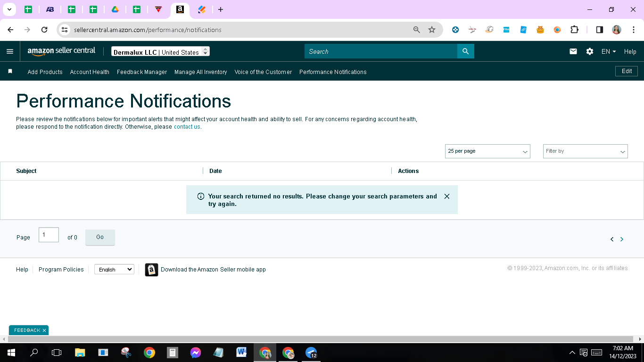Click Help in the top header

click(630, 51)
